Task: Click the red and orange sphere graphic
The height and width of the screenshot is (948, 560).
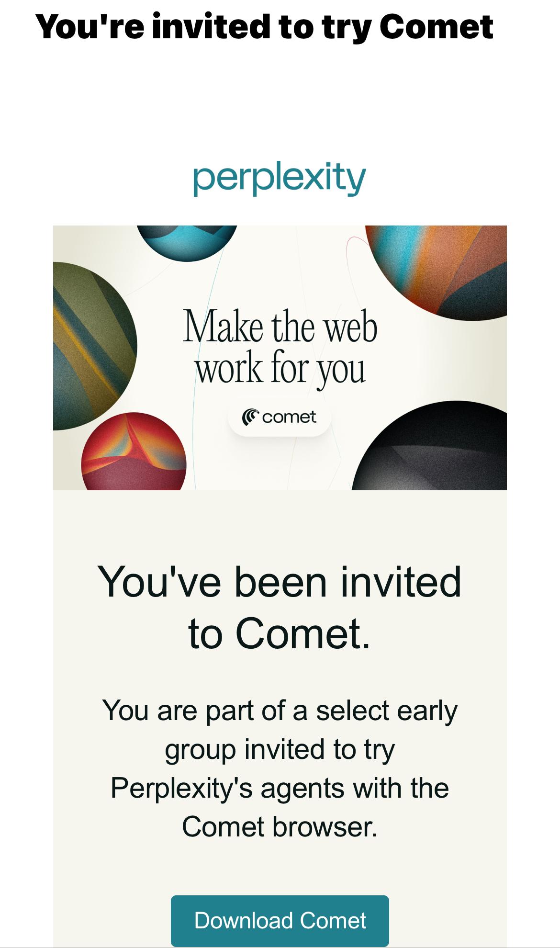Action: tap(134, 451)
